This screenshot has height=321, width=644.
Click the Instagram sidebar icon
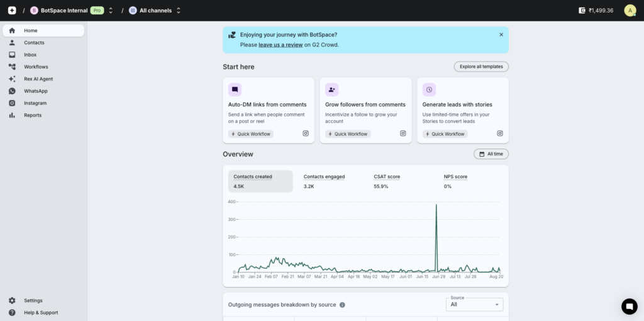click(12, 103)
